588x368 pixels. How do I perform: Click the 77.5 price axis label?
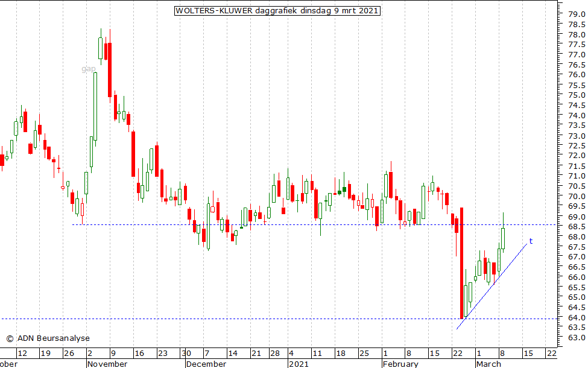(x=577, y=45)
